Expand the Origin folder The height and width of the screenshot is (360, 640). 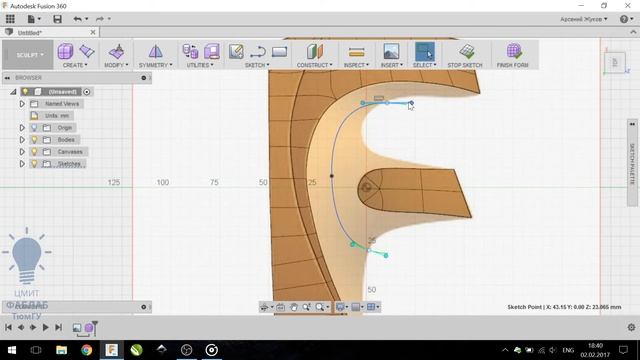click(22, 128)
